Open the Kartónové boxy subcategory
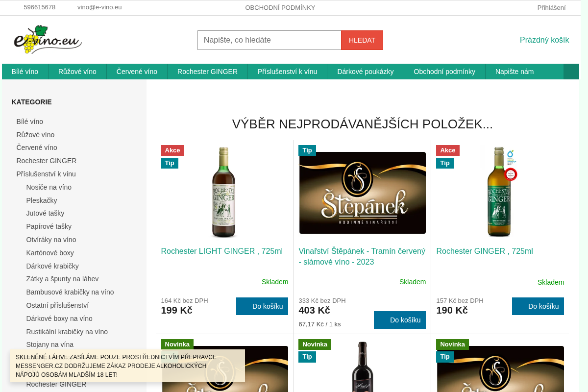This screenshot has height=392, width=588. (50, 253)
